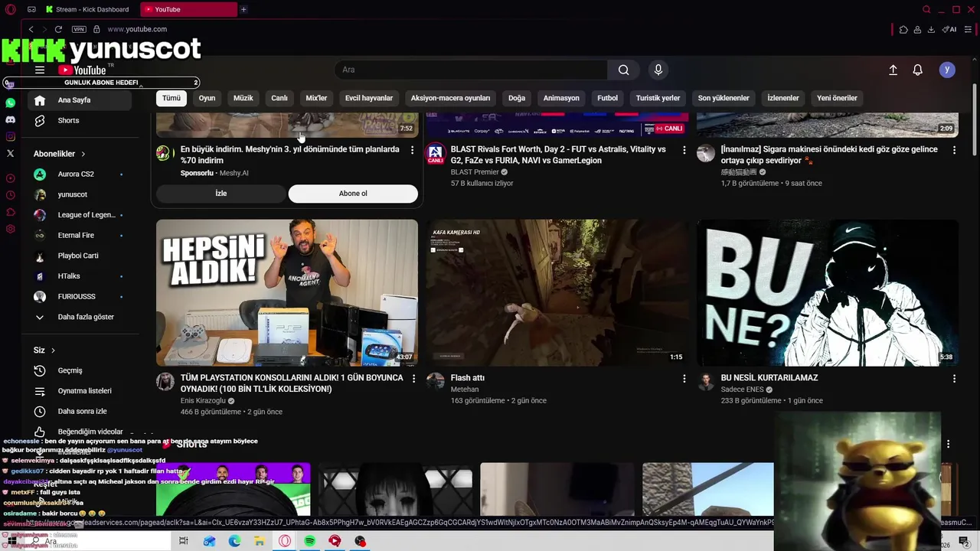Select the Mix'ler filter chip
The image size is (980, 551).
pos(316,98)
